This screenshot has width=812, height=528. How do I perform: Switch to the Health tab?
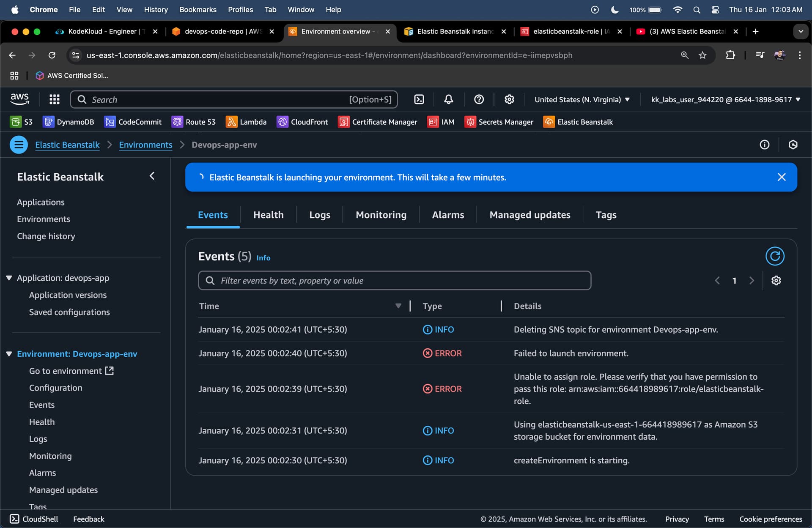[268, 215]
